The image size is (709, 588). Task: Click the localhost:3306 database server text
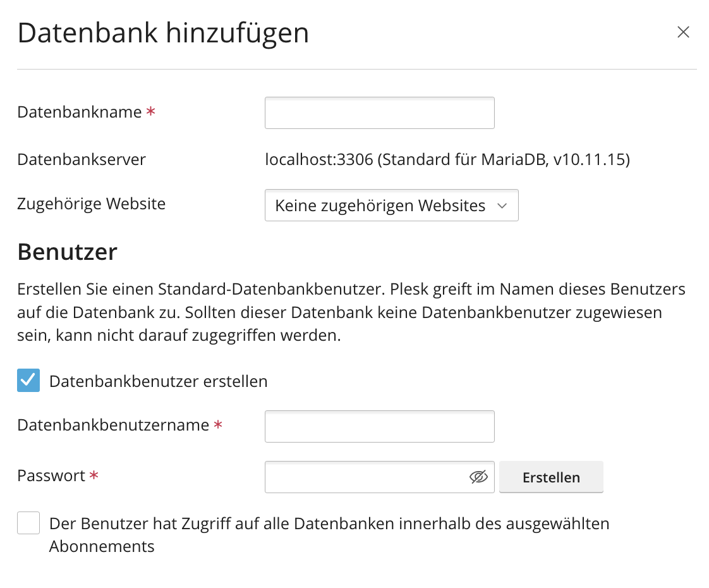tap(447, 159)
